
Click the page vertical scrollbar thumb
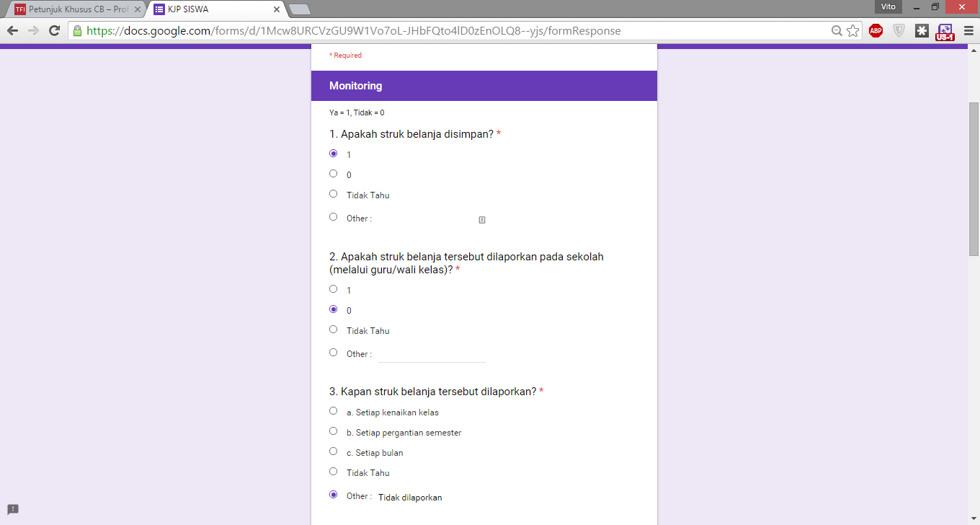[974, 179]
